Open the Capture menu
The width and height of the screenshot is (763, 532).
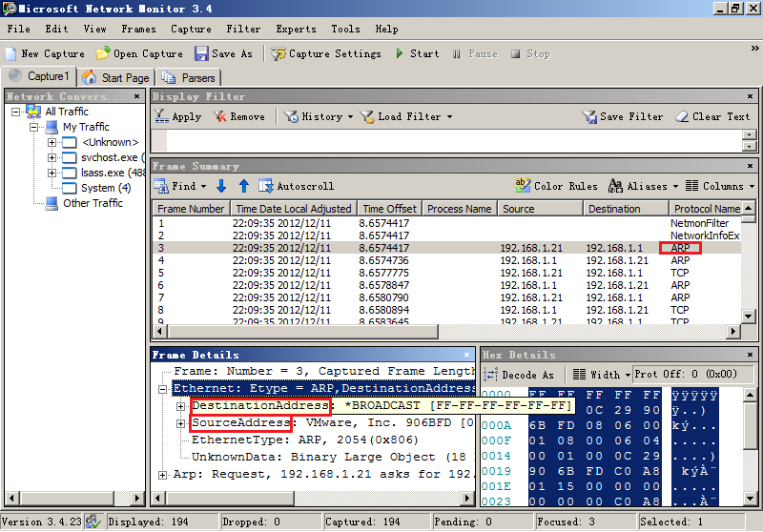click(191, 30)
